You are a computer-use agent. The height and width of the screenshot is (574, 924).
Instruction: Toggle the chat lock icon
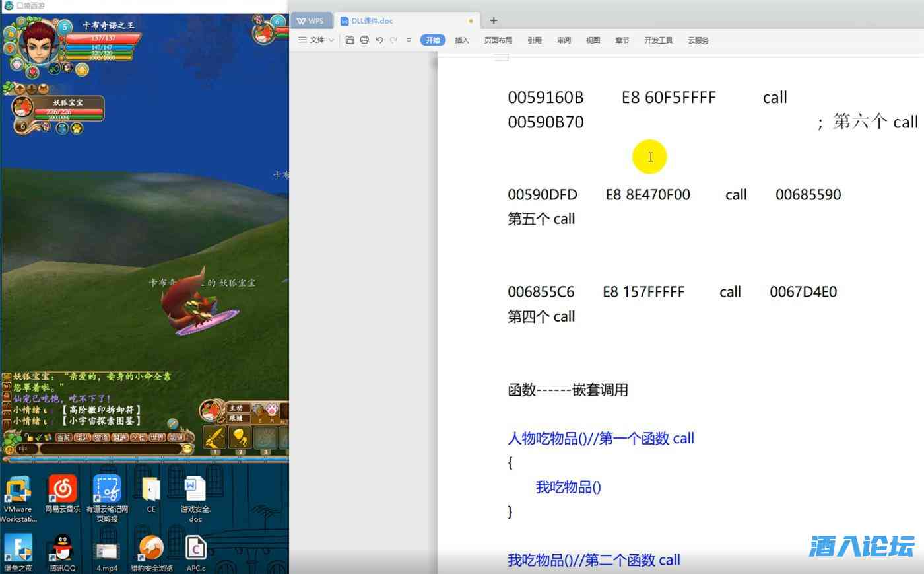coord(30,437)
